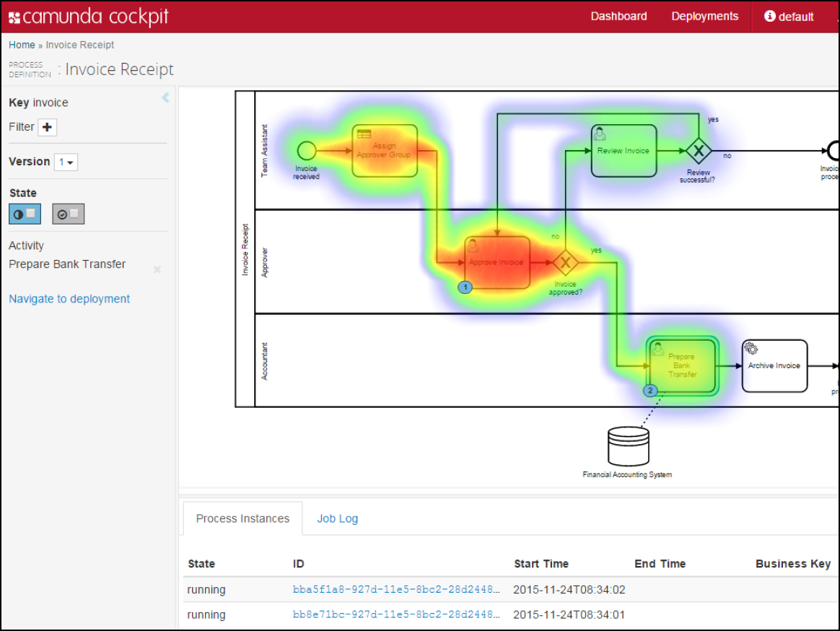Select the Approve Invoice task
The image size is (840, 631).
[497, 263]
